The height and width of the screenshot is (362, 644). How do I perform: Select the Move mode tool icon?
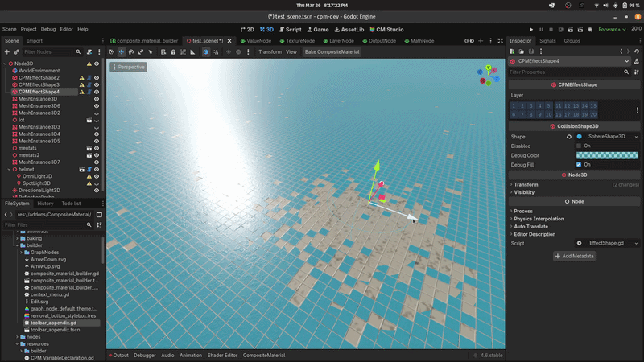click(122, 51)
